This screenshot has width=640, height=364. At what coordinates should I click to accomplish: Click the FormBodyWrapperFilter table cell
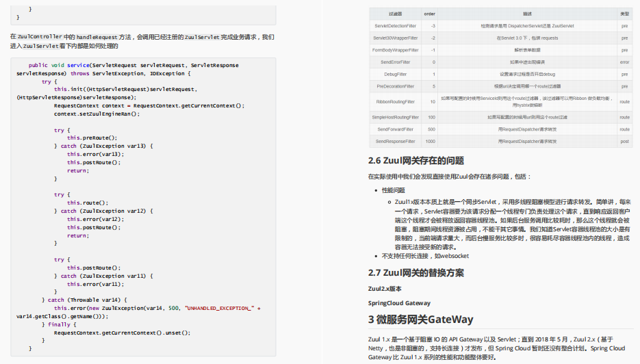[x=395, y=50]
